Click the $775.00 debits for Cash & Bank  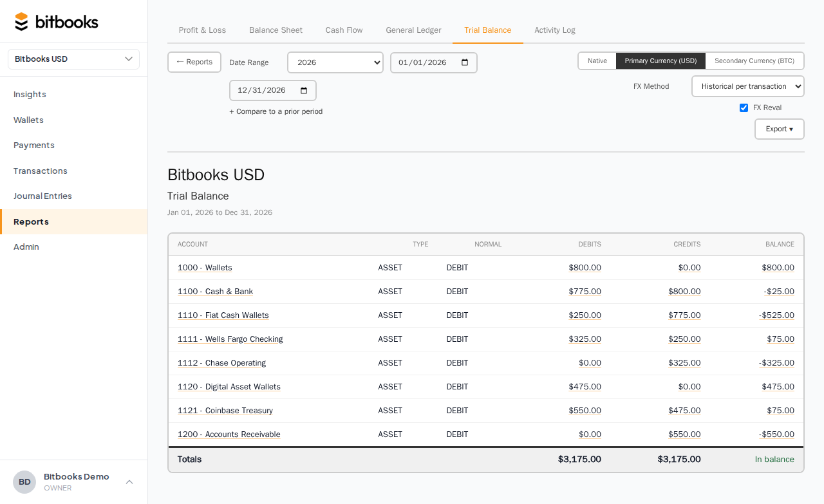tap(585, 292)
